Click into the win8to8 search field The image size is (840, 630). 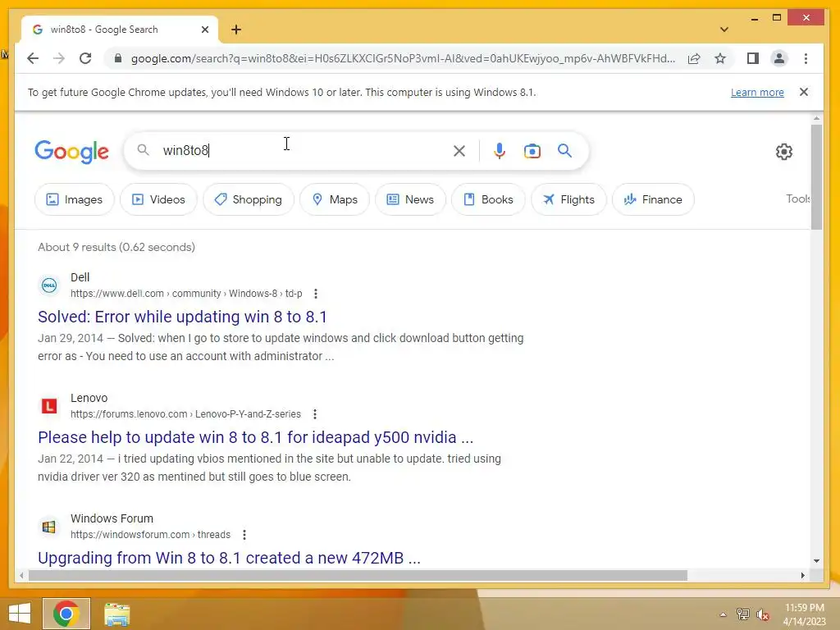point(303,151)
